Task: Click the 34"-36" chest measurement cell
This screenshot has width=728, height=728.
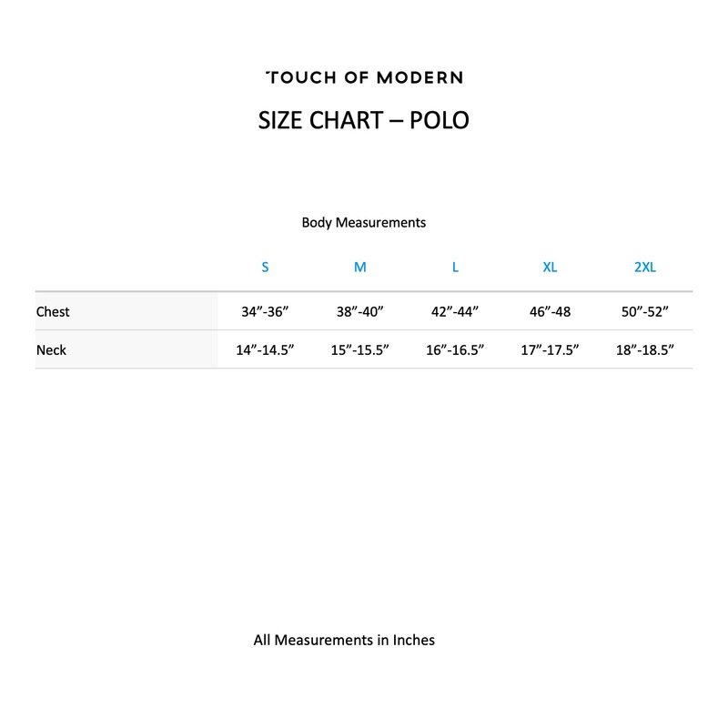Action: tap(265, 311)
